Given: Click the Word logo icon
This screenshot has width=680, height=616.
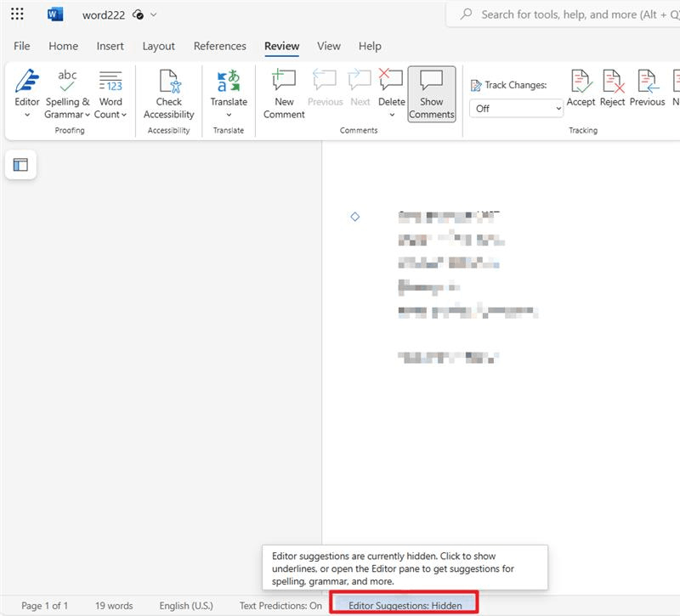Looking at the screenshot, I should [x=55, y=14].
